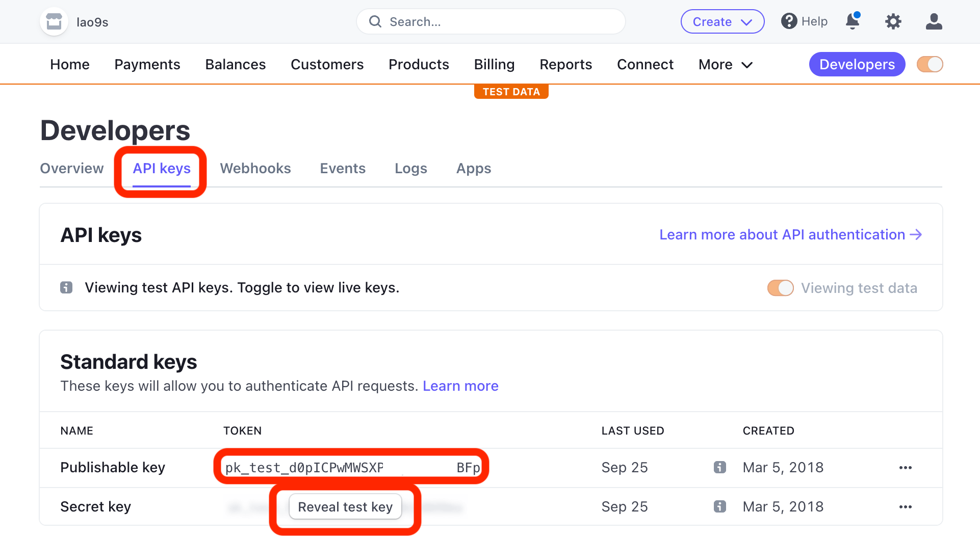
Task: Click 'Reveal test key' button
Action: tap(345, 507)
